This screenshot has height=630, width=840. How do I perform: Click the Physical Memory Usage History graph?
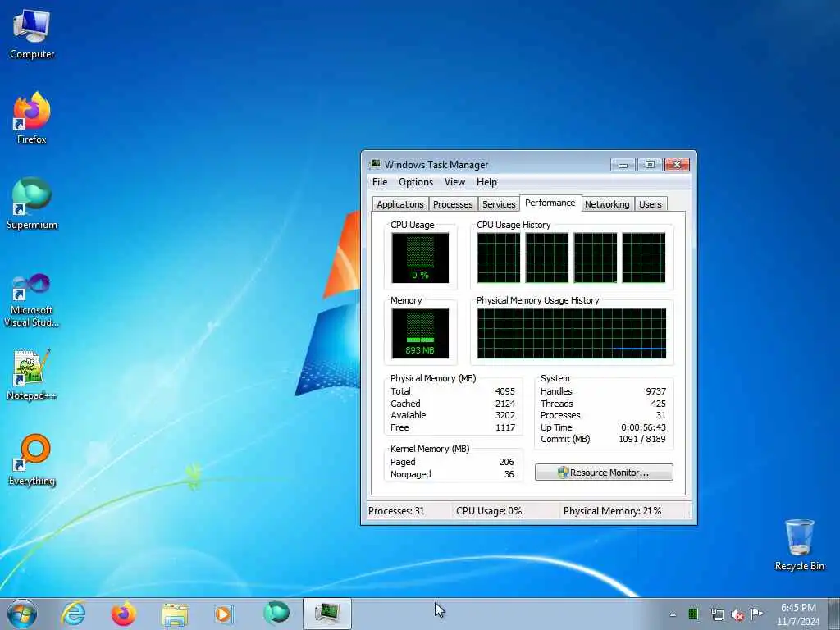click(x=572, y=333)
